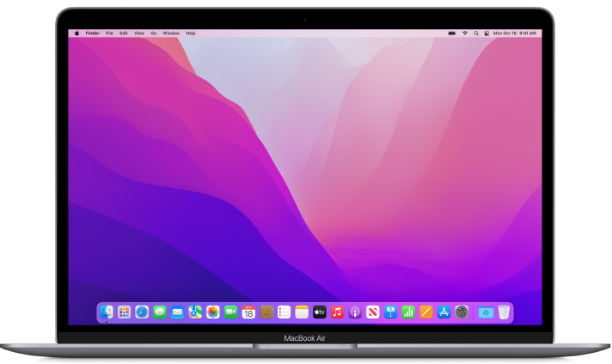Launch Maps from the Dock
This screenshot has height=364, width=612.
tap(195, 312)
